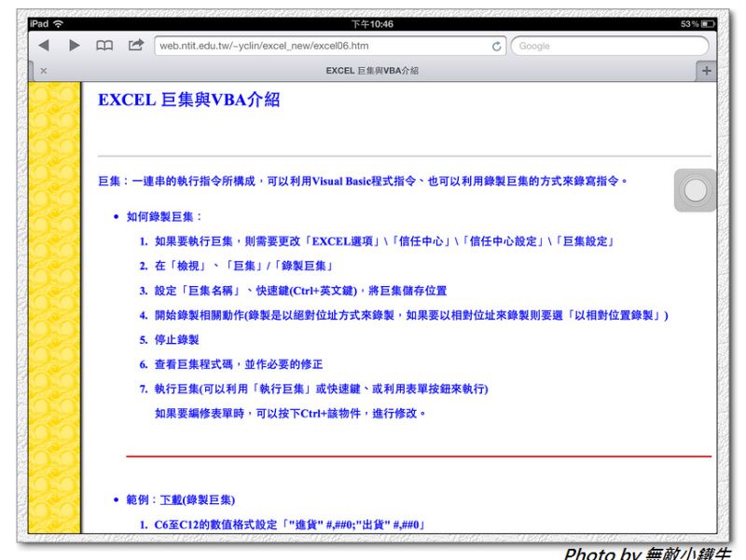
Task: Click step 2 檢視 巨集 錄製巨集 text
Action: pos(243,266)
